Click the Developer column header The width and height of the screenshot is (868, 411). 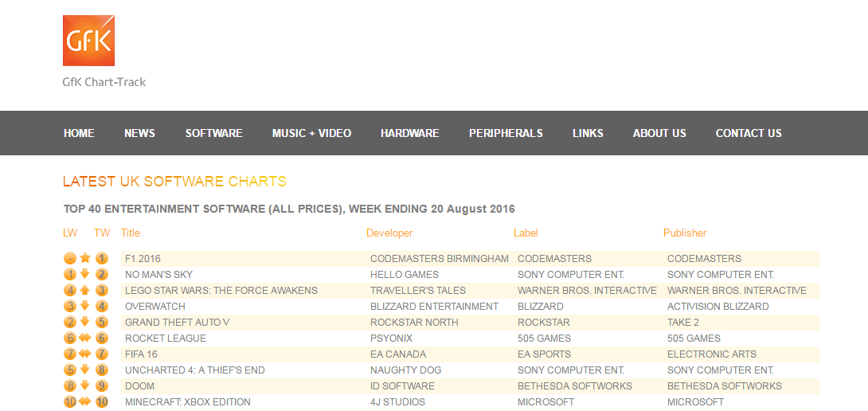point(389,233)
